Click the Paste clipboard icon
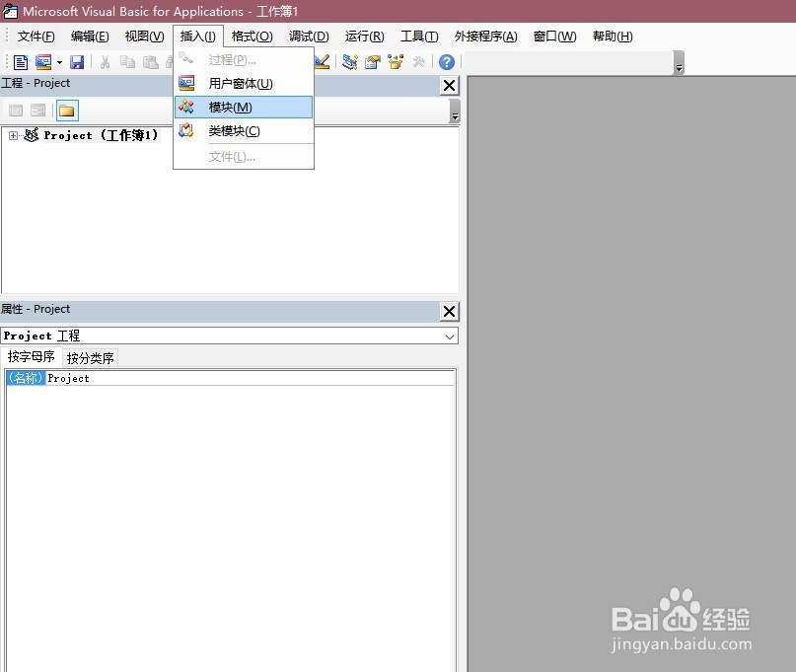The image size is (796, 672). pyautogui.click(x=150, y=62)
